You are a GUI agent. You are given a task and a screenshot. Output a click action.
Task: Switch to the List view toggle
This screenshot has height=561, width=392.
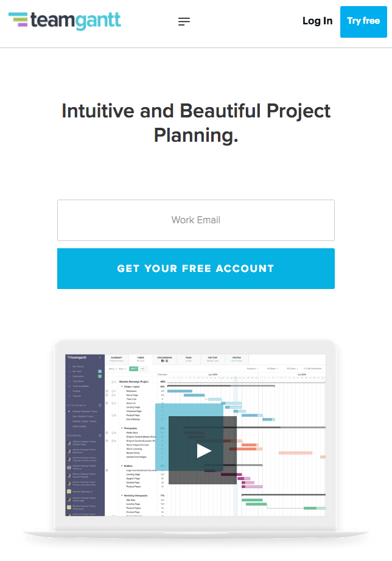click(142, 369)
